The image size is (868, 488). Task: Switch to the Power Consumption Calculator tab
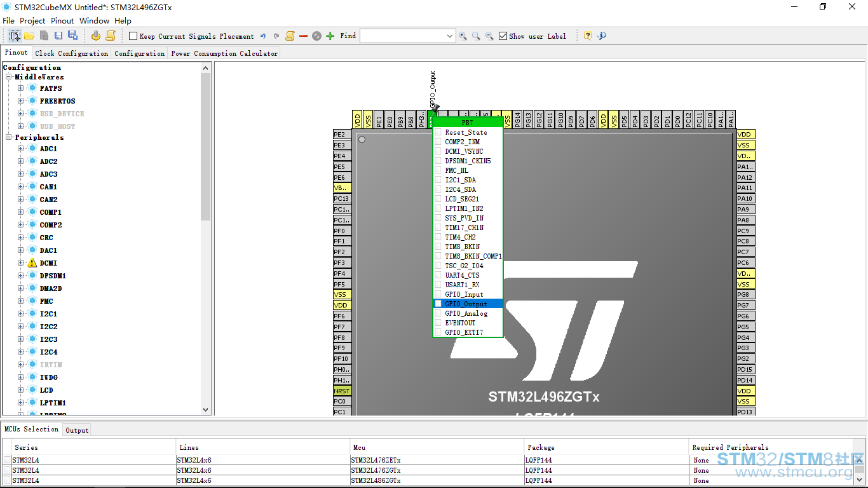[x=224, y=53]
